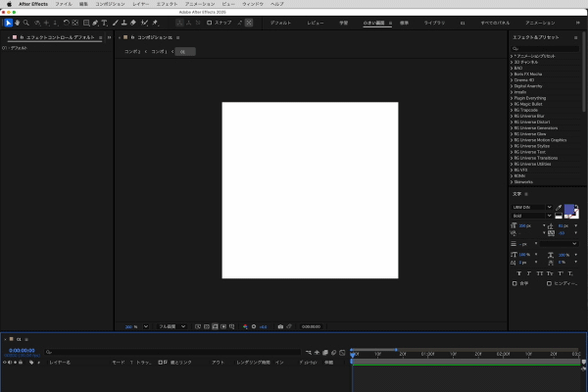Enable the スナップ checkbox
Image resolution: width=588 pixels, height=392 pixels.
click(210, 23)
